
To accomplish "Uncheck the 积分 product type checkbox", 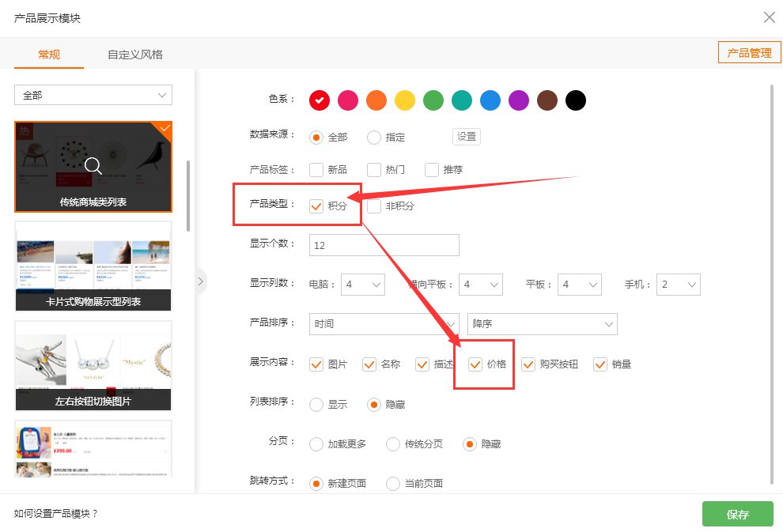I will point(316,206).
